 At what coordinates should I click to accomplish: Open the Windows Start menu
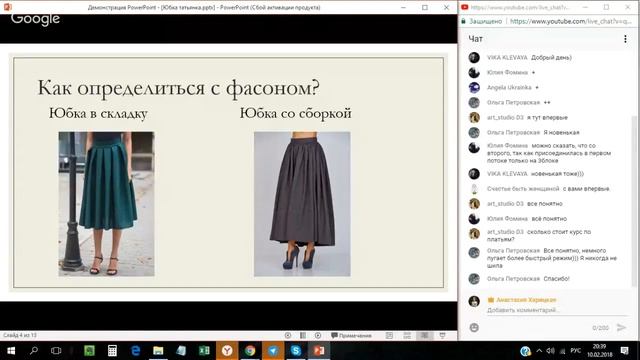click(x=11, y=351)
